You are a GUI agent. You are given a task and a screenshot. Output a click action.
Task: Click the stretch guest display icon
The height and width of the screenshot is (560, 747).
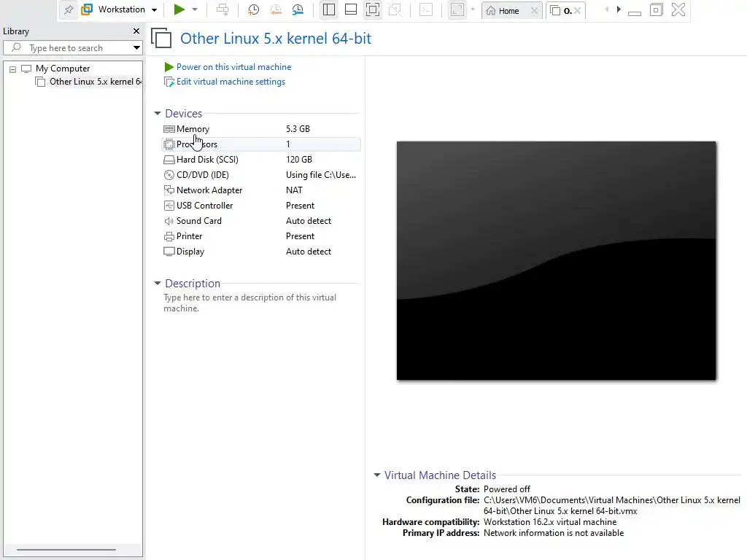point(457,9)
